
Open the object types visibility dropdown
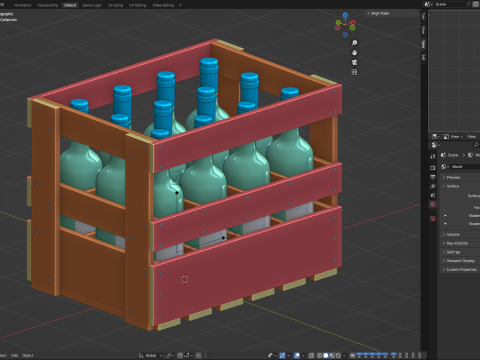(272, 355)
